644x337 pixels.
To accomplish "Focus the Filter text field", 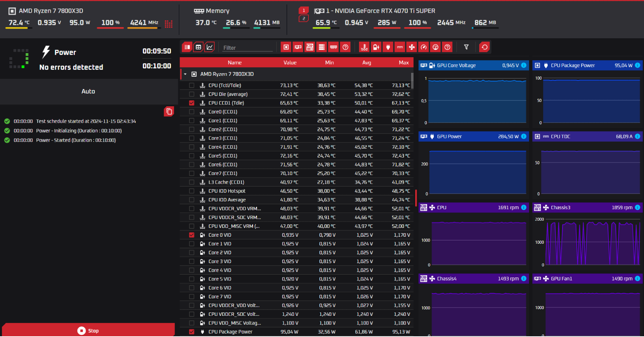I will (247, 48).
